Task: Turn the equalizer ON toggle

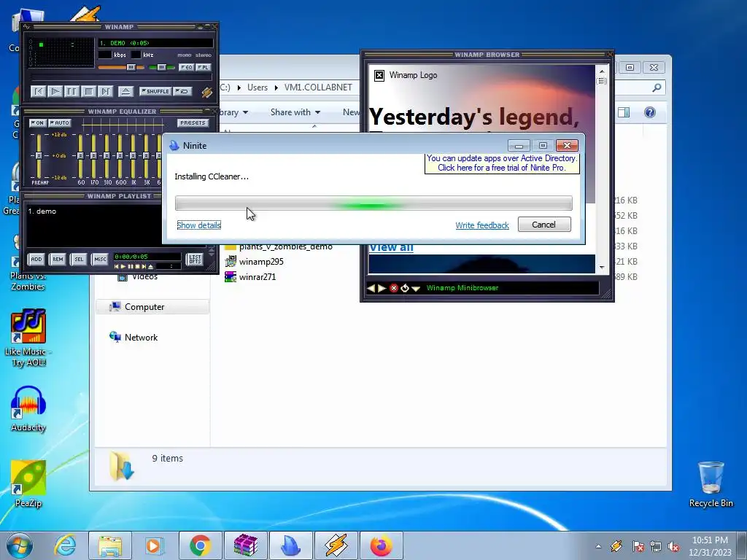Action: pos(37,122)
